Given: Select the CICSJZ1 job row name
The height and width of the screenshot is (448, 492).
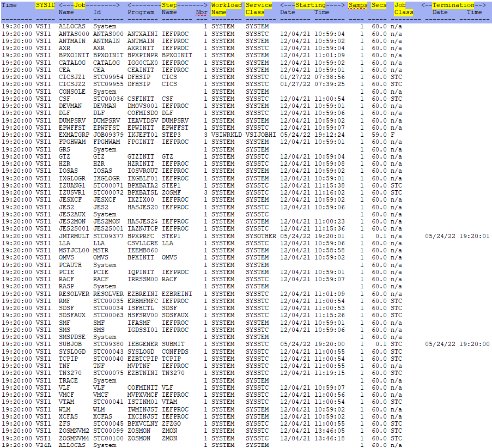Looking at the screenshot, I should pyautogui.click(x=72, y=77).
